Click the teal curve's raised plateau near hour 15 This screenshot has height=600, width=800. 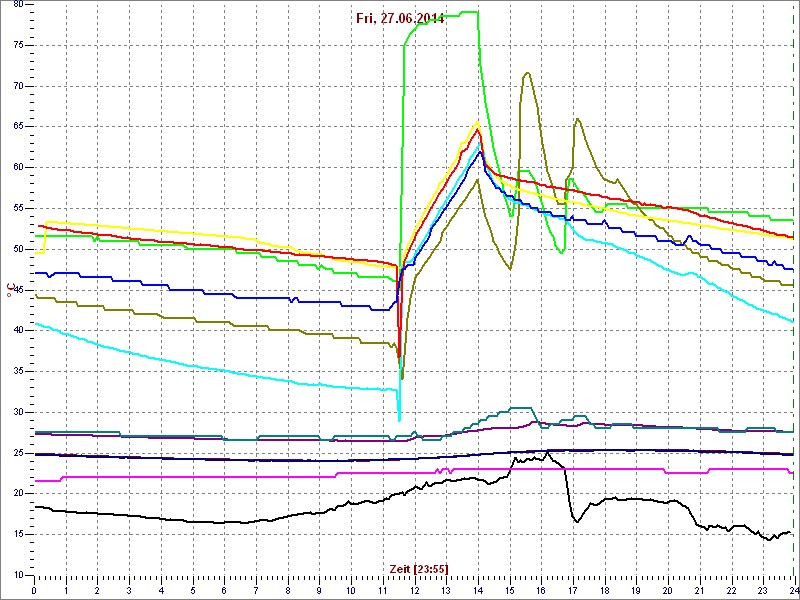point(520,408)
